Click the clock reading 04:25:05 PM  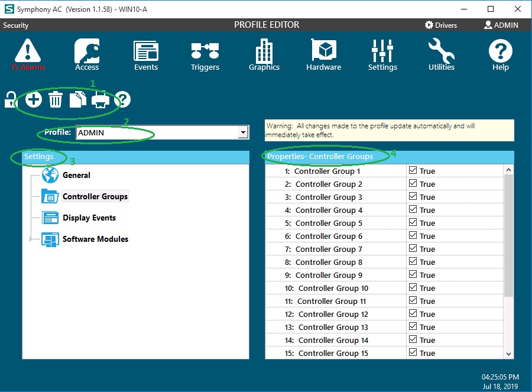500,377
